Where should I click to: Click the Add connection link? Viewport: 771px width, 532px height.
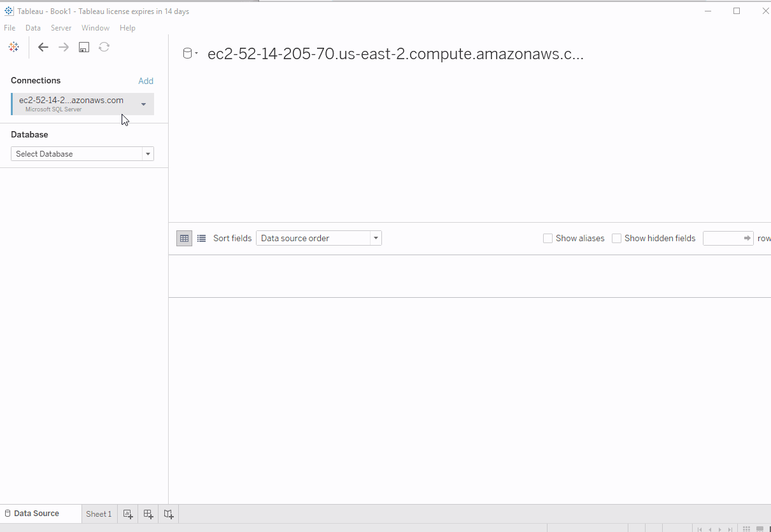146,81
